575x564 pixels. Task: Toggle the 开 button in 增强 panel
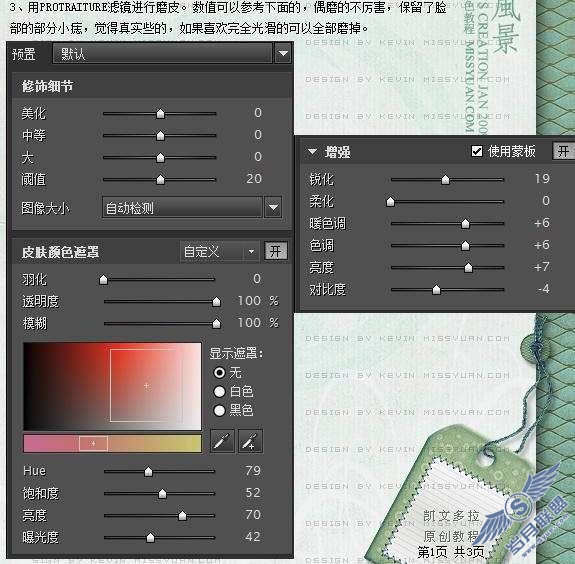[x=563, y=151]
